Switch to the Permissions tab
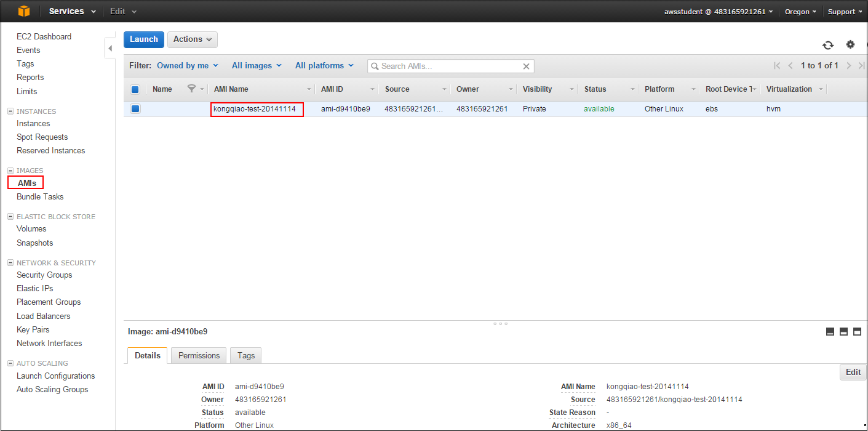Screen dimensions: 868x431 [x=199, y=355]
